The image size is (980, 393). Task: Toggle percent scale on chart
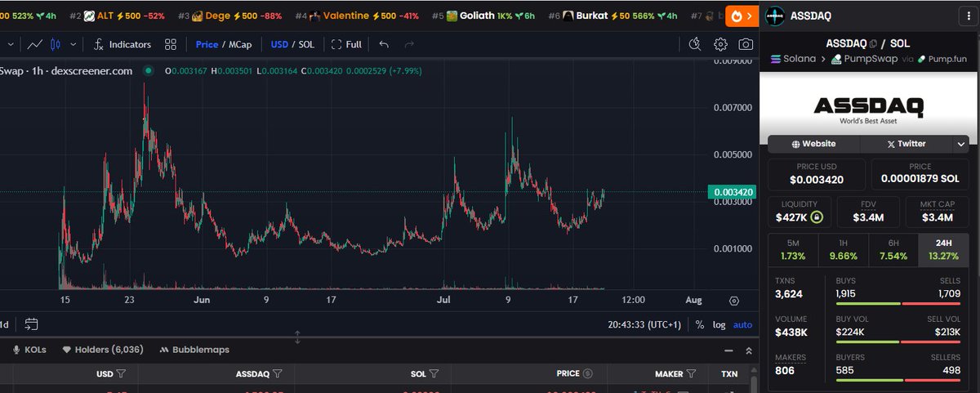tap(700, 324)
